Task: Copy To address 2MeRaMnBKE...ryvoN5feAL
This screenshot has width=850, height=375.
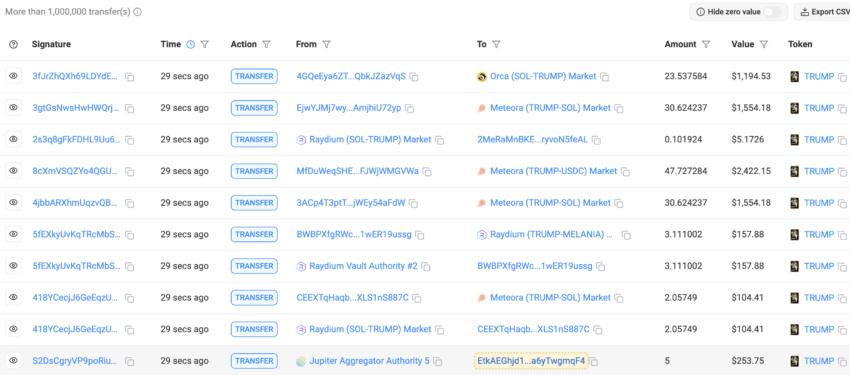Action: click(x=596, y=140)
